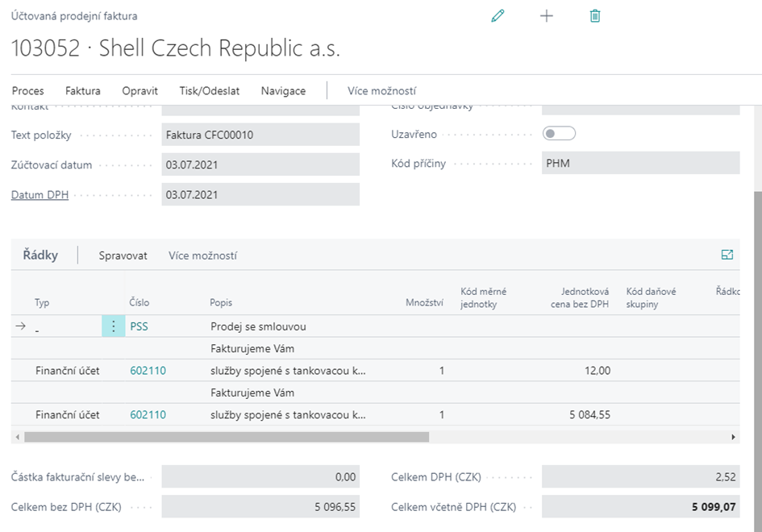Toggle the Uzavřeno switch

pos(560,134)
